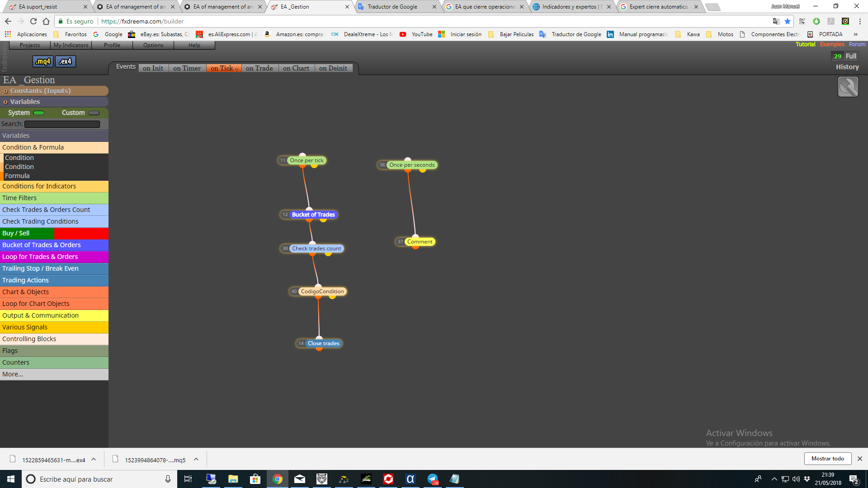Image resolution: width=868 pixels, height=488 pixels.
Task: Open the Forum link
Action: tap(857, 44)
